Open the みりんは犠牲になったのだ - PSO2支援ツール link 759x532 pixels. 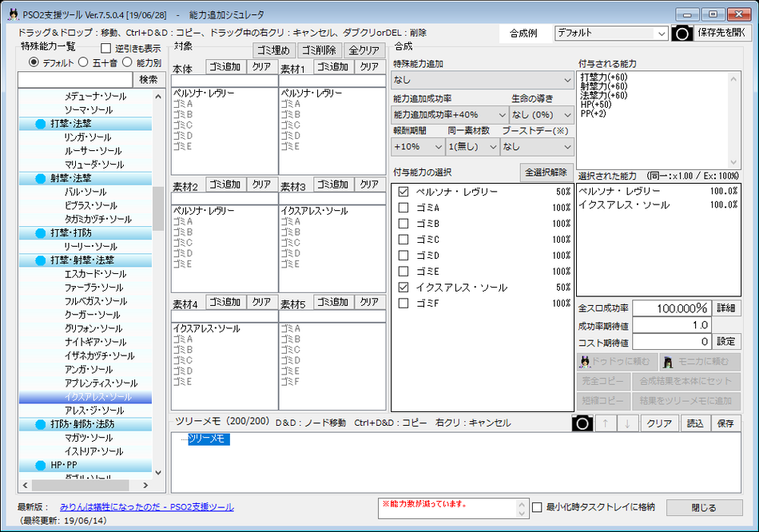click(147, 506)
